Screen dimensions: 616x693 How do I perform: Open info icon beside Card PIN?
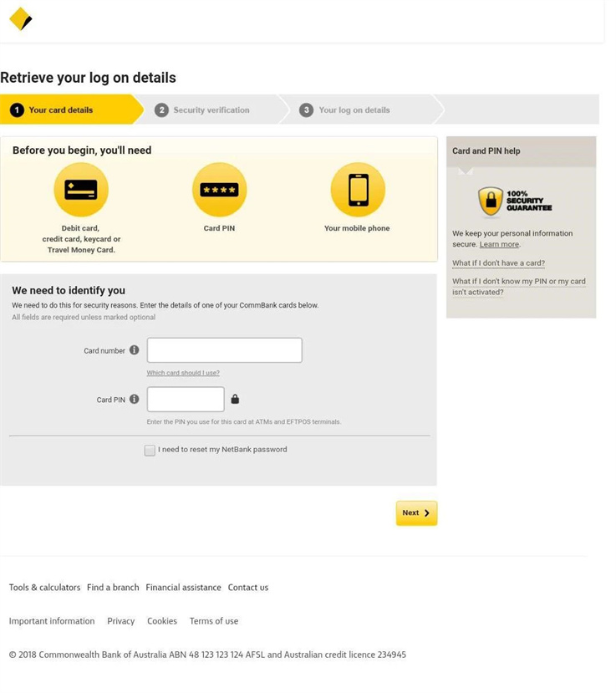click(135, 399)
